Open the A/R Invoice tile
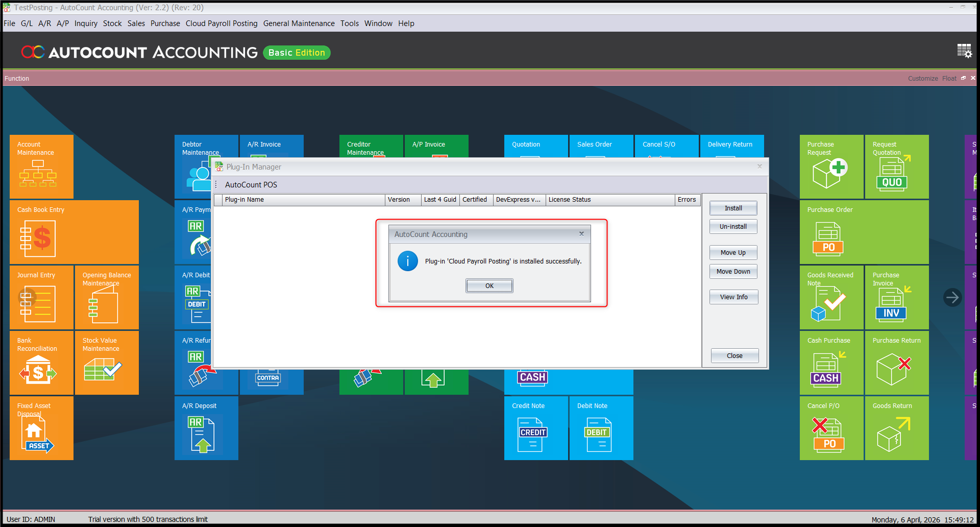The image size is (980, 527). tap(272, 146)
